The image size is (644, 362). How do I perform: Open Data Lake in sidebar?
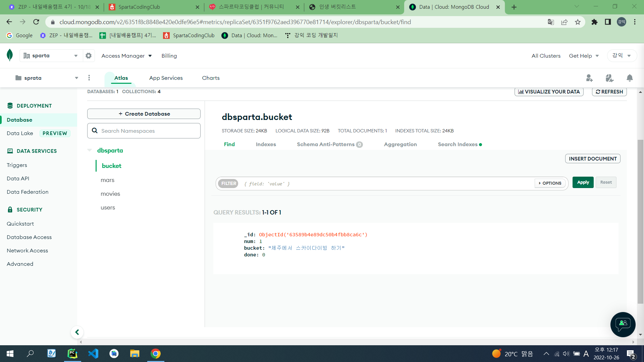20,133
